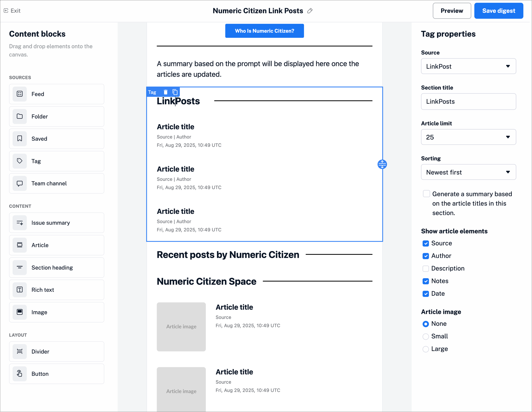This screenshot has height=412, width=532.
Task: Open the Preview
Action: tap(452, 11)
